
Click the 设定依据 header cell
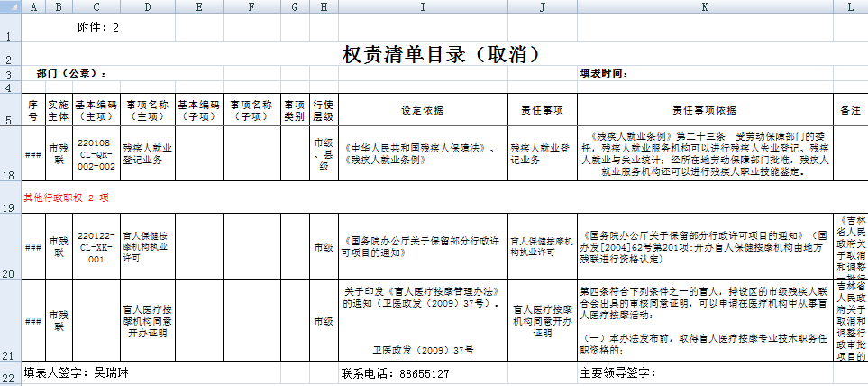click(x=423, y=110)
